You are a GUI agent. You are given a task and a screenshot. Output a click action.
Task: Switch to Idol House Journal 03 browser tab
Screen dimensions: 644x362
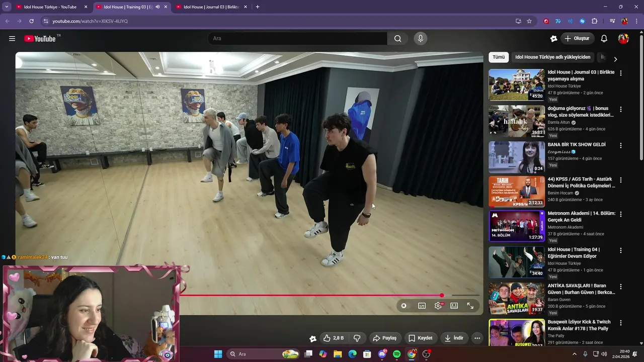211,7
